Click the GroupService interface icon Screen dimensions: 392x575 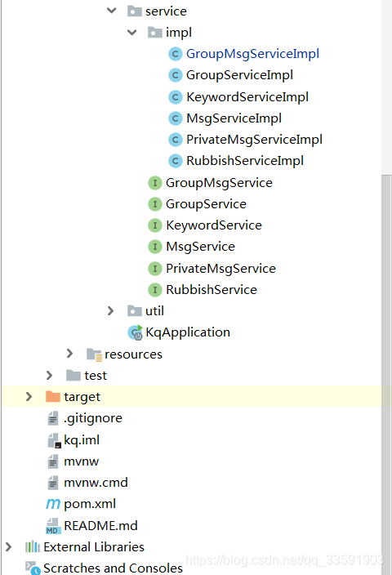[154, 204]
